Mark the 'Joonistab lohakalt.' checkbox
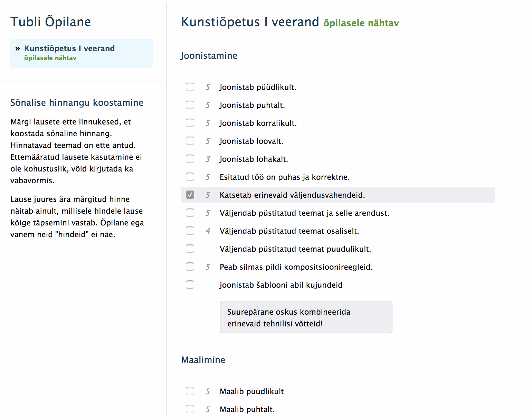532x417 pixels. pyautogui.click(x=190, y=159)
